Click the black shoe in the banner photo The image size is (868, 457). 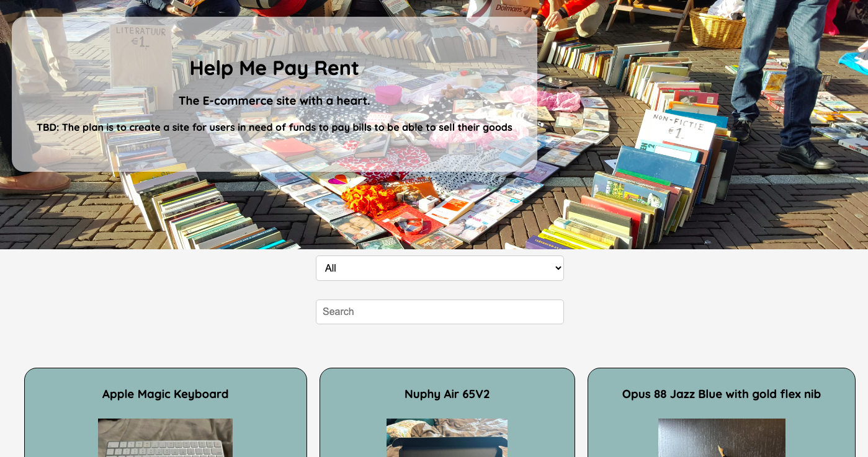(806, 156)
